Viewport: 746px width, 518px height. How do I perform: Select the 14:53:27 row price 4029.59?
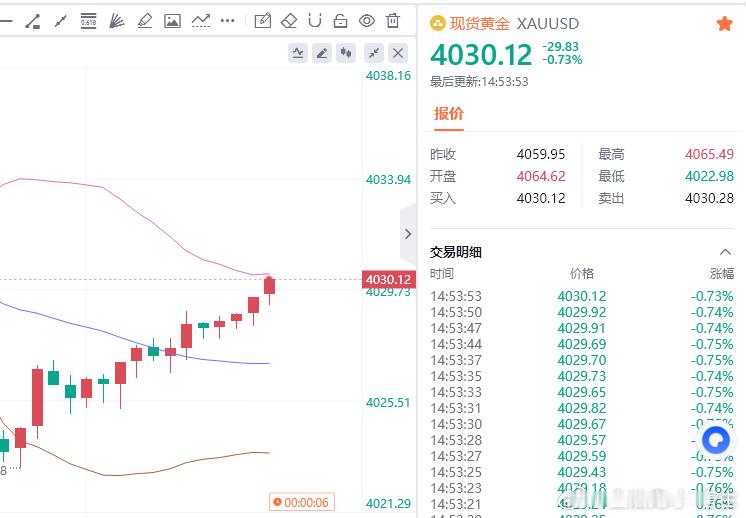[x=582, y=456]
